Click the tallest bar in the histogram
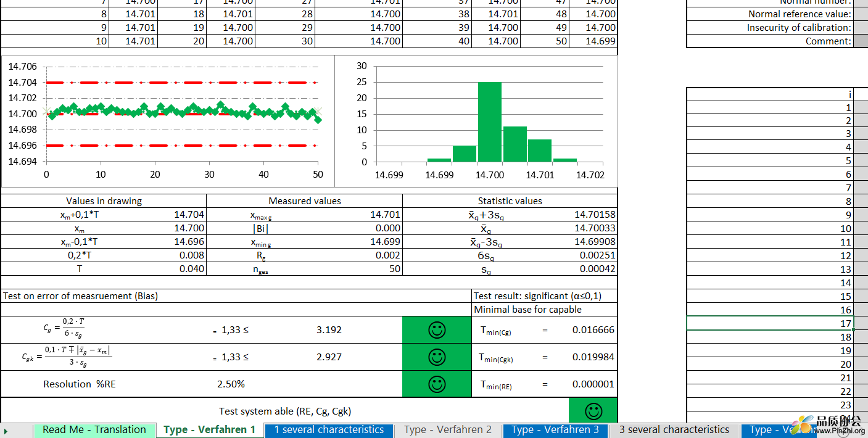Viewport: 868px width, 438px height. point(490,122)
